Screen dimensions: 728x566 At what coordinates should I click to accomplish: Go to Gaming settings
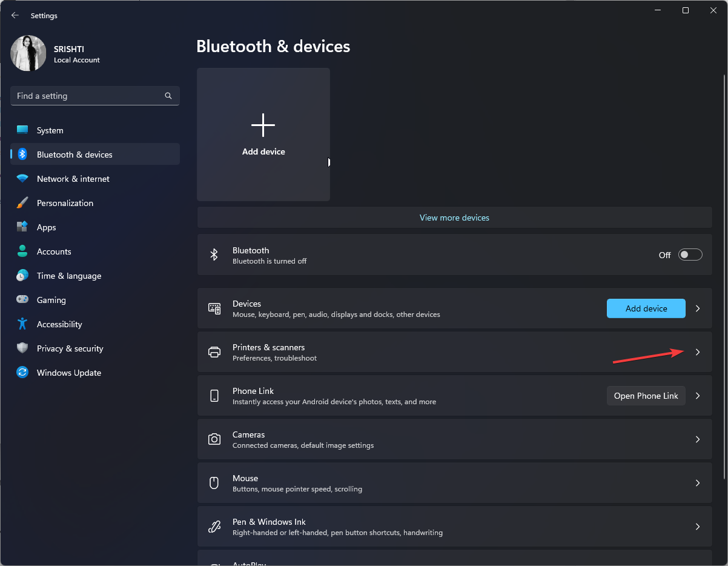[95, 300]
